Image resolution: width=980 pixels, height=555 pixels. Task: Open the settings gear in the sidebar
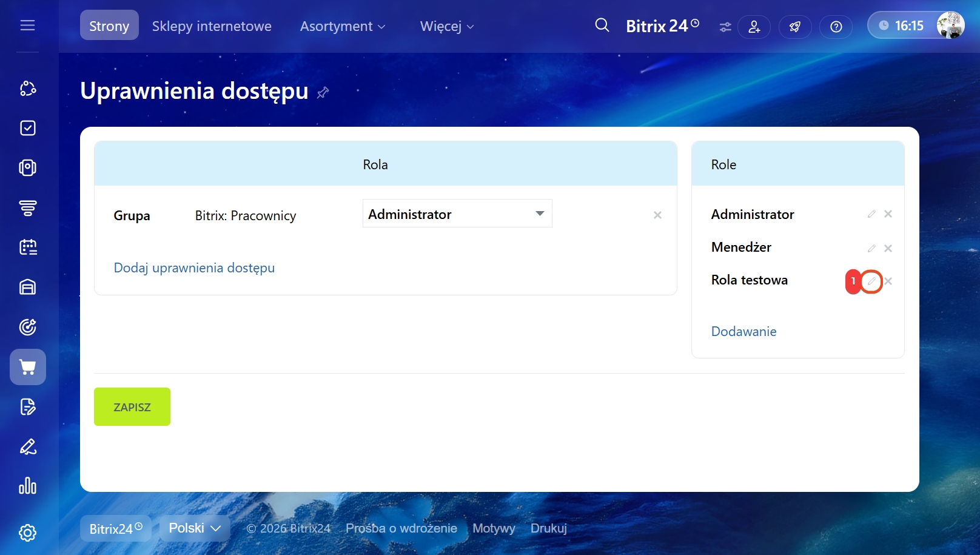pos(28,533)
